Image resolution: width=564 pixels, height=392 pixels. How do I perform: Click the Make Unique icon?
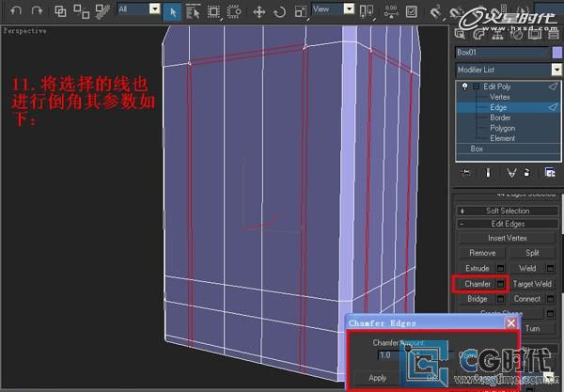coord(511,173)
